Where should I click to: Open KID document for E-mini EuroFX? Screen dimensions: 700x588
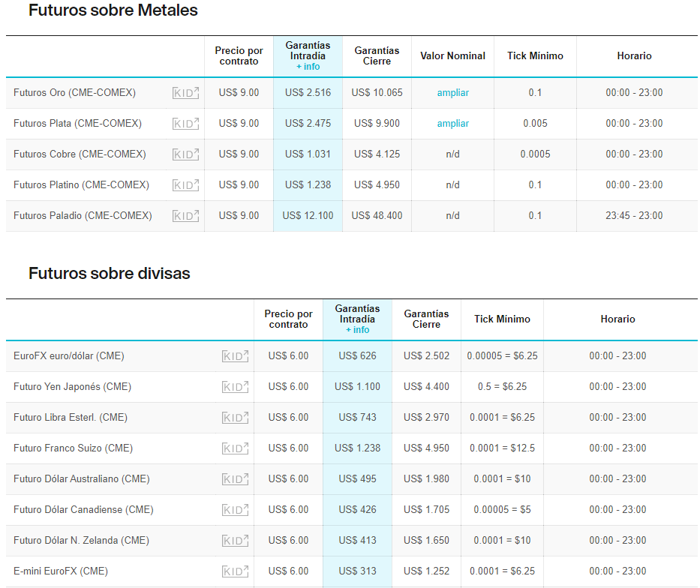pyautogui.click(x=235, y=571)
